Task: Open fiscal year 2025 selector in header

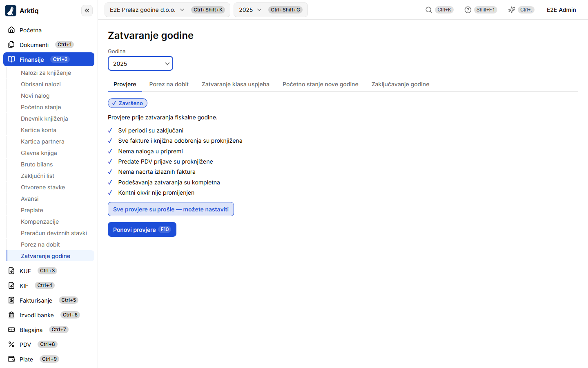Action: (x=270, y=10)
